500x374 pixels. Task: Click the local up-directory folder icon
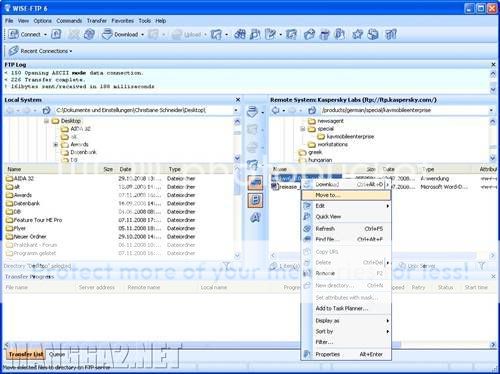[x=46, y=110]
